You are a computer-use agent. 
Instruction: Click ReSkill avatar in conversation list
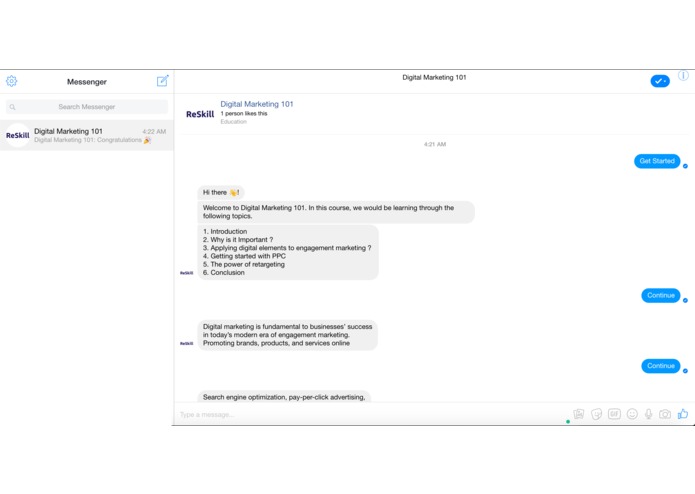(x=18, y=135)
